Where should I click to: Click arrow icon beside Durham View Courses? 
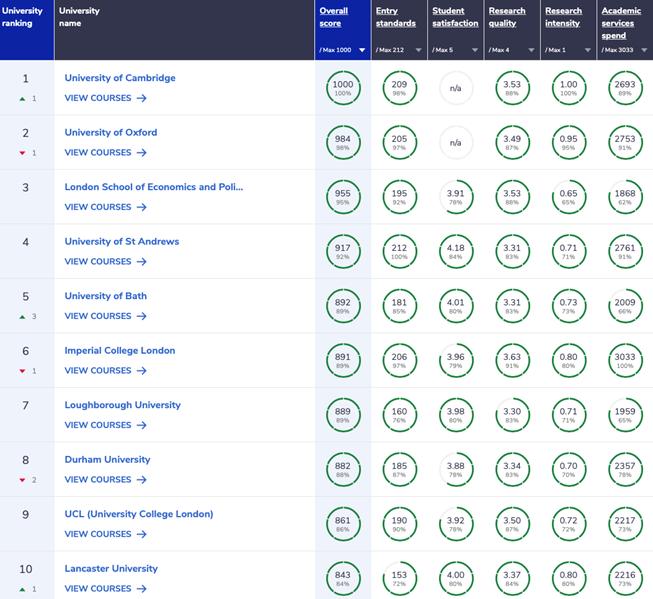(142, 480)
